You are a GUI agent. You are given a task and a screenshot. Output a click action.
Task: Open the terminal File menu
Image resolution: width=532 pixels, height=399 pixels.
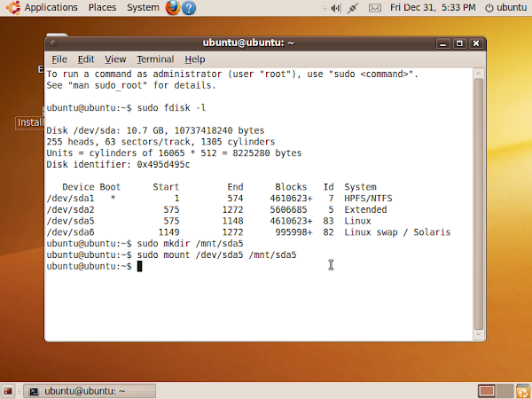59,59
